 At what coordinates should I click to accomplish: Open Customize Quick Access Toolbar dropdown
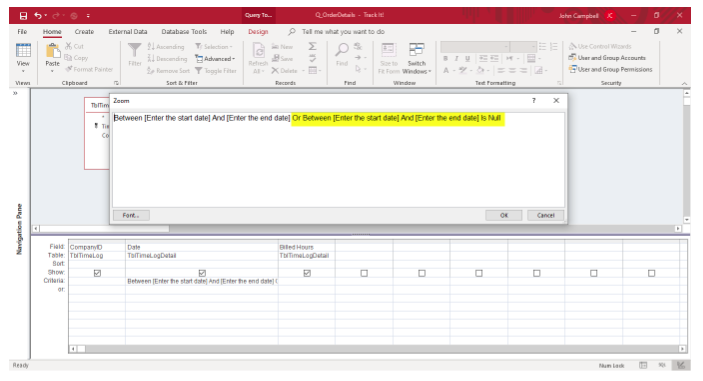[x=88, y=16]
